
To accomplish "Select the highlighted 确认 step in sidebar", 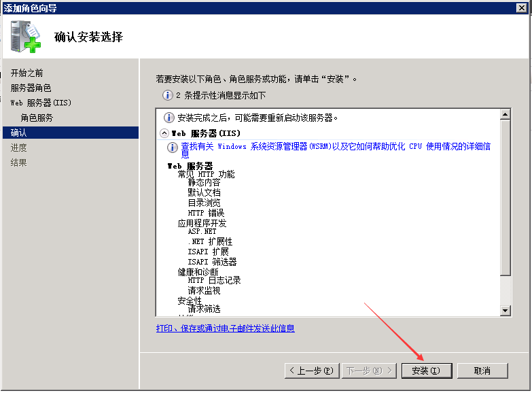I will pyautogui.click(x=19, y=133).
